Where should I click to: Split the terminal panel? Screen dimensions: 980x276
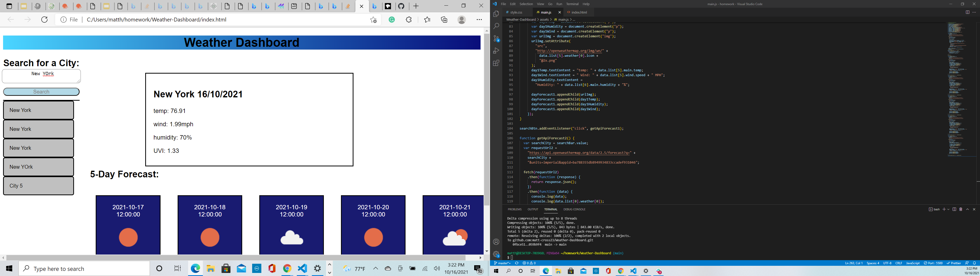[954, 209]
